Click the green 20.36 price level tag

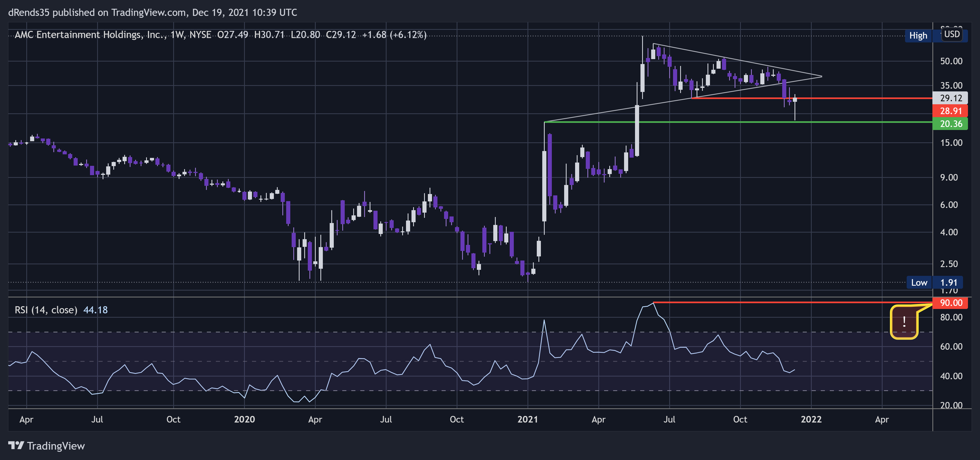pos(950,124)
